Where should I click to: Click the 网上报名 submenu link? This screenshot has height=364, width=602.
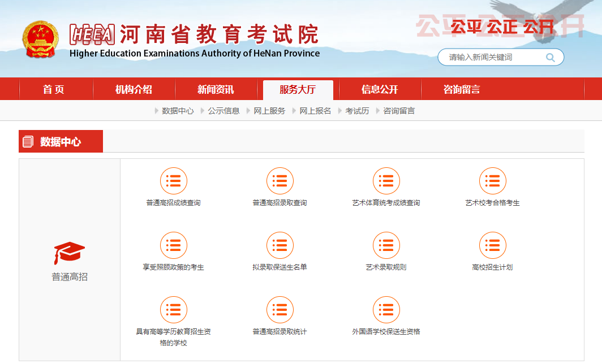click(315, 111)
